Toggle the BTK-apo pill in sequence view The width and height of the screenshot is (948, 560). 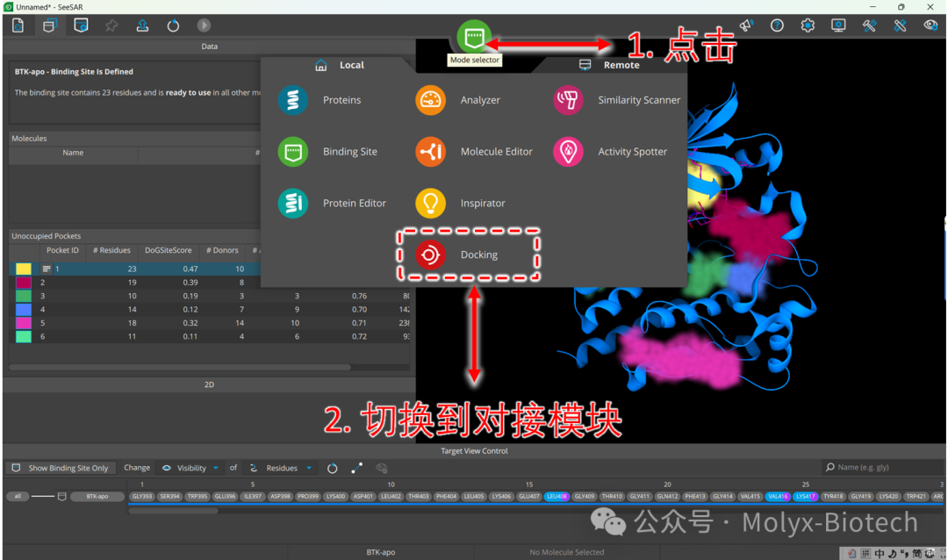pos(97,497)
